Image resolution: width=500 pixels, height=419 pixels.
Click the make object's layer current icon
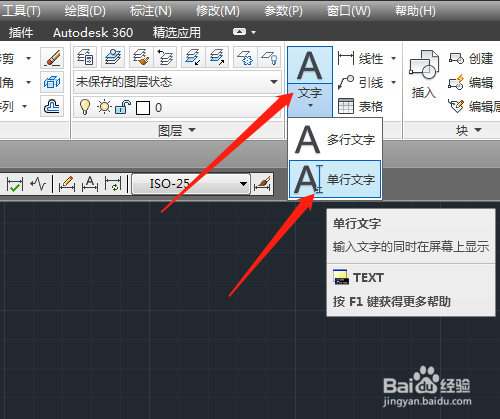click(113, 57)
